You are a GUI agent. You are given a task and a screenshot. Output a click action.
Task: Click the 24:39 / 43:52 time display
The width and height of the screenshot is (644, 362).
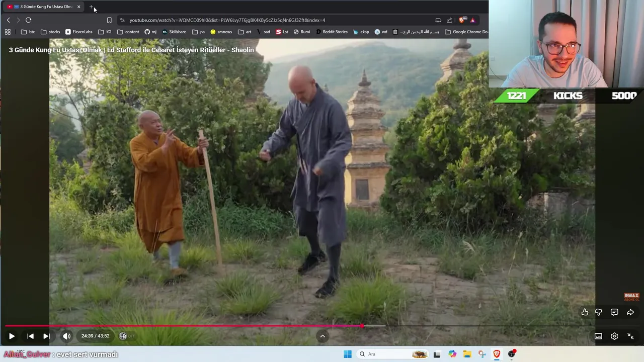95,336
